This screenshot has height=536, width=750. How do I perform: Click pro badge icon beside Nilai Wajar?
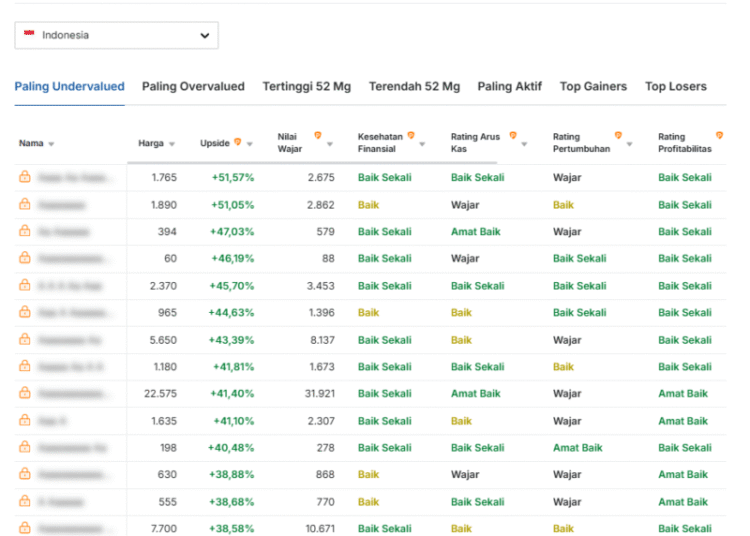[318, 136]
